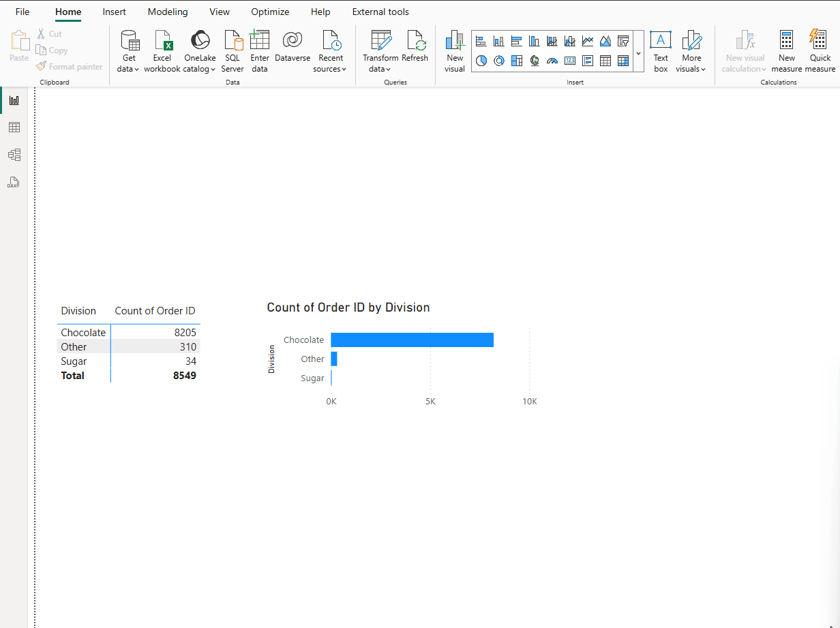Open the OneLake catalog dropdown

(200, 52)
